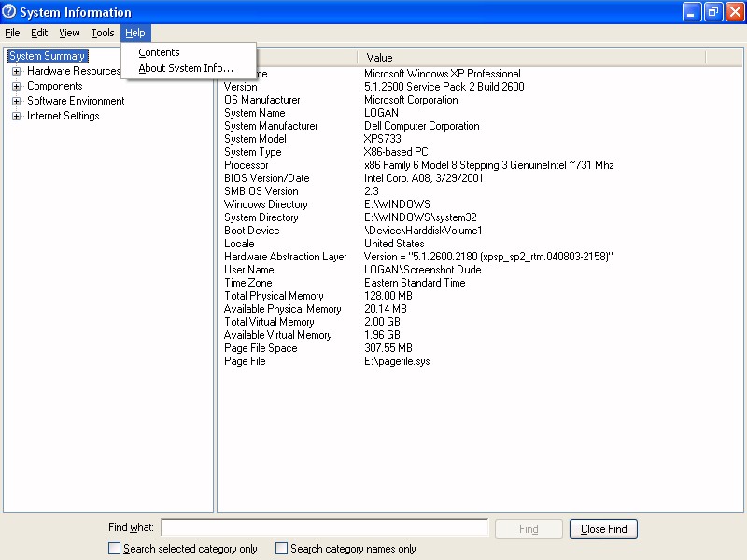747x560 pixels.
Task: Click the 307.55 MB page file value
Action: [x=388, y=348]
